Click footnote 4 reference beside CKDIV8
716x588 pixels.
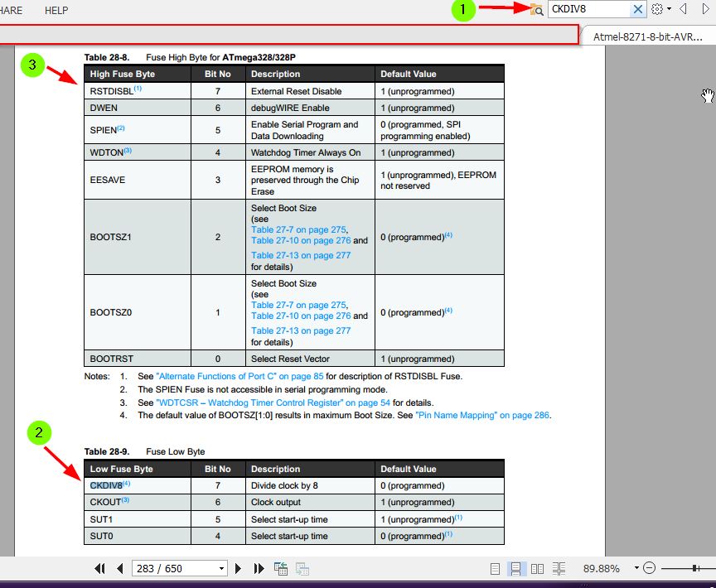(127, 484)
